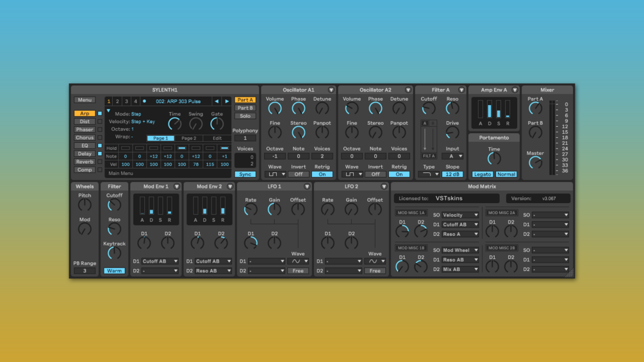Adjust the Filter section Keytrack knob
Viewport: 644px width, 362px height.
click(114, 253)
